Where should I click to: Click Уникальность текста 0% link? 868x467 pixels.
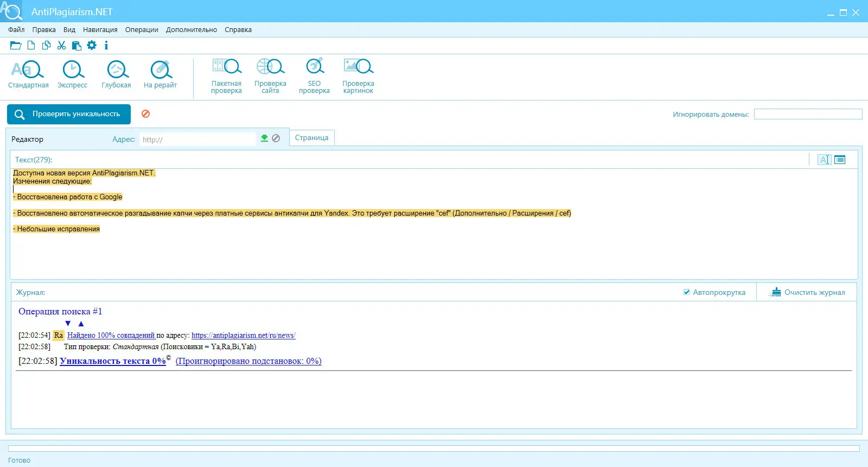click(113, 361)
